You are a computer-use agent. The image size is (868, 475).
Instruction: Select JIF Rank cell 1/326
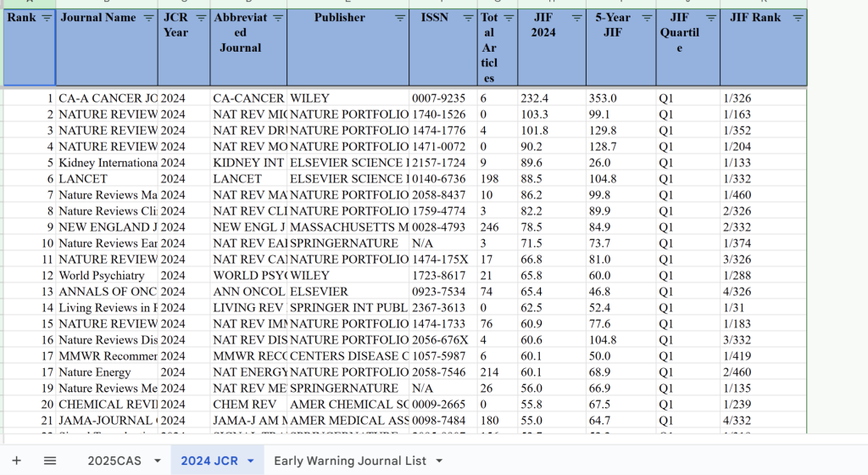point(764,98)
